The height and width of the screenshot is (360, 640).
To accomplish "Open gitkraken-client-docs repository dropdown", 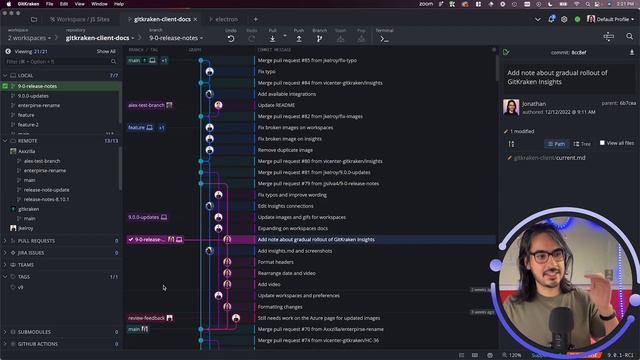I will tap(100, 38).
